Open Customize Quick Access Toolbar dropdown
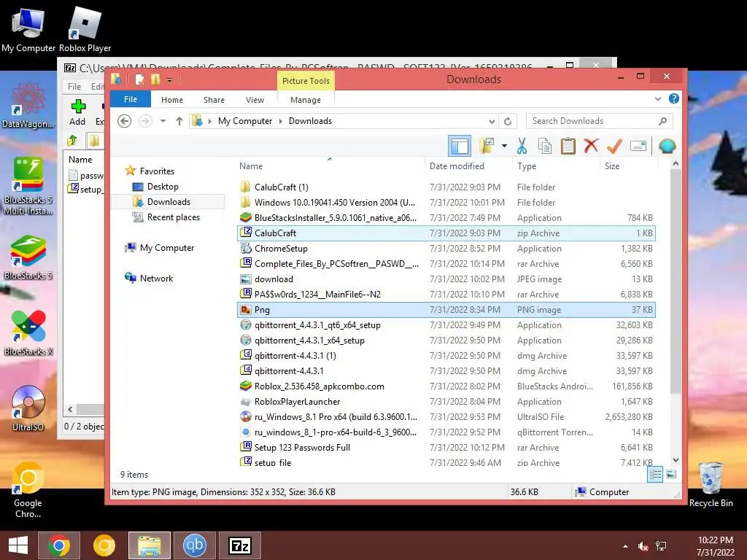747x560 pixels. [x=169, y=80]
